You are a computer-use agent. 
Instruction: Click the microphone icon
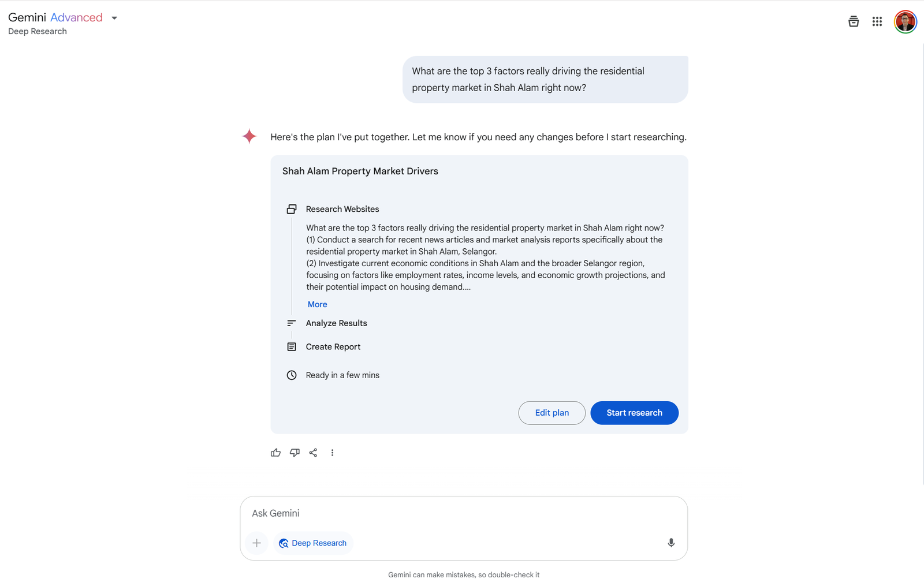click(671, 543)
